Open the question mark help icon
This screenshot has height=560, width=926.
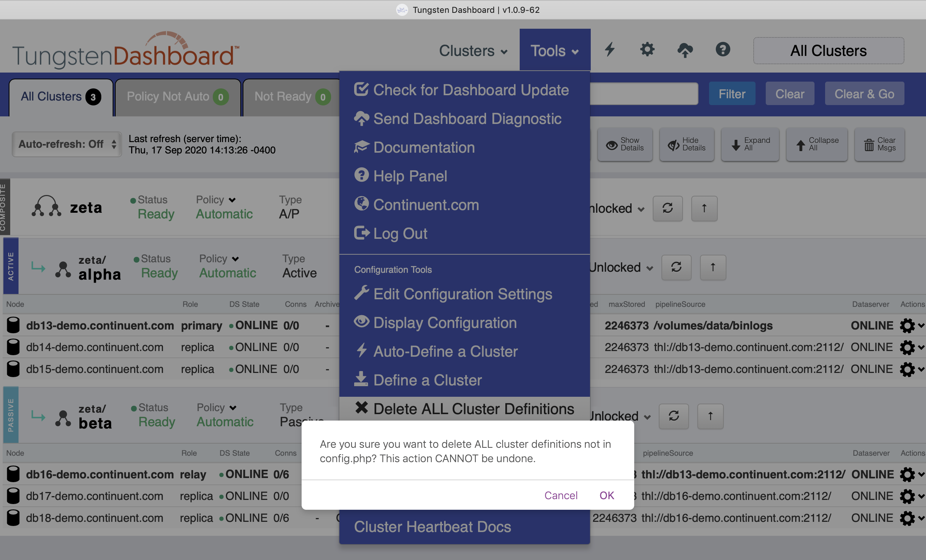723,50
